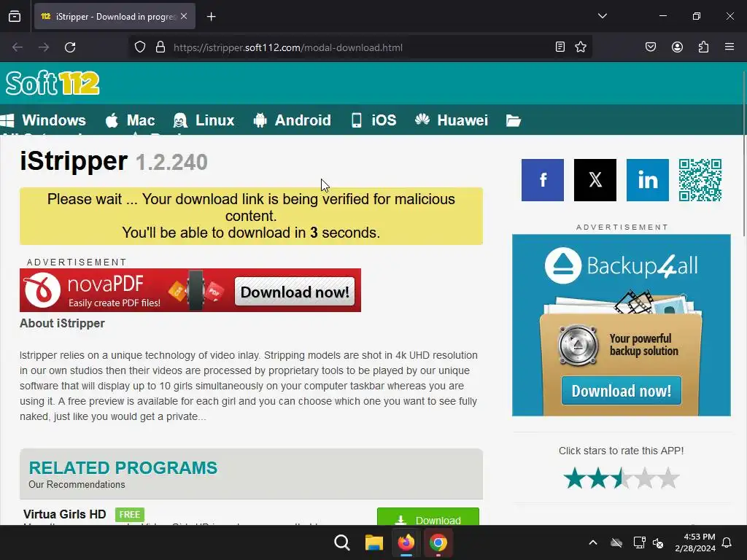
Task: Bookmark this page with the star
Action: tap(581, 47)
